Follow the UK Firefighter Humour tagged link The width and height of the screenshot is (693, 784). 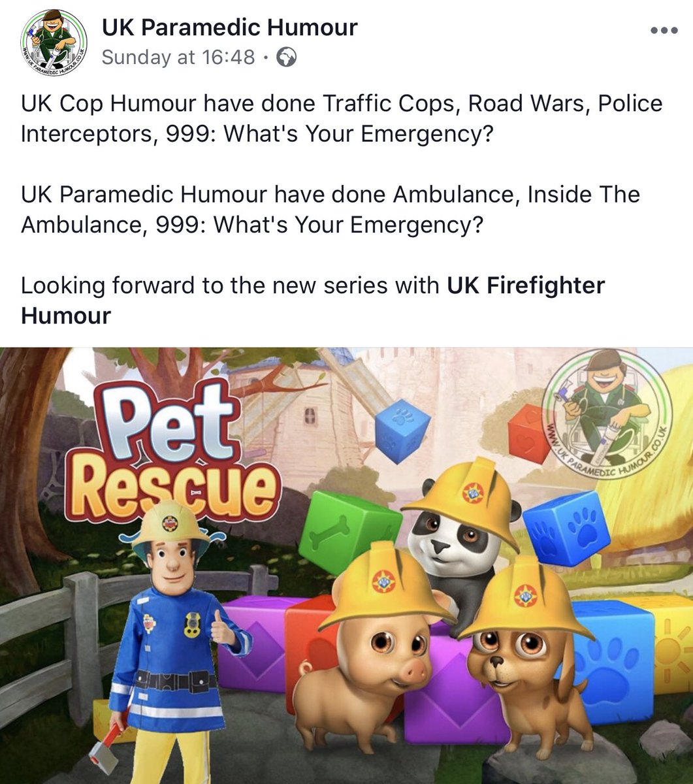click(313, 301)
